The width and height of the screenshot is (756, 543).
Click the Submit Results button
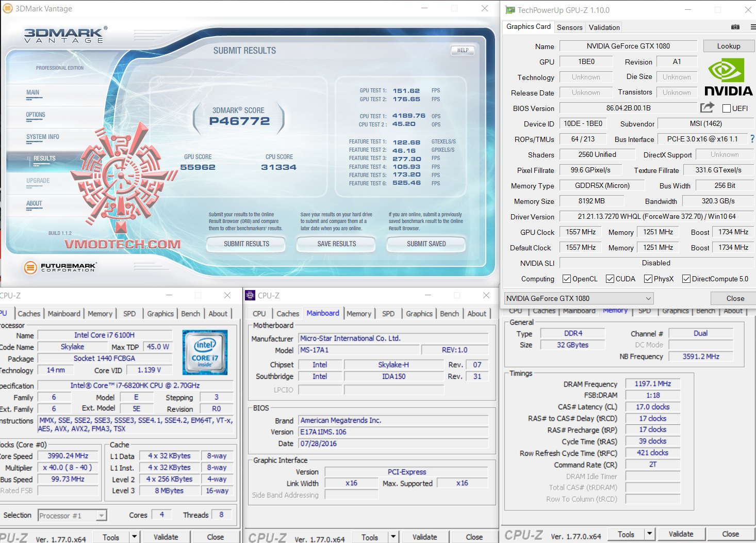[246, 244]
